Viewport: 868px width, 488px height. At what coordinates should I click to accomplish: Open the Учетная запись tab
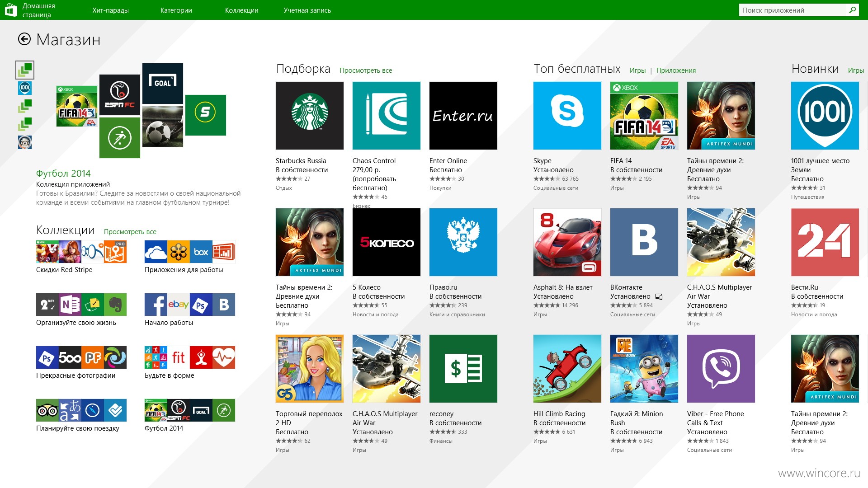click(x=307, y=10)
